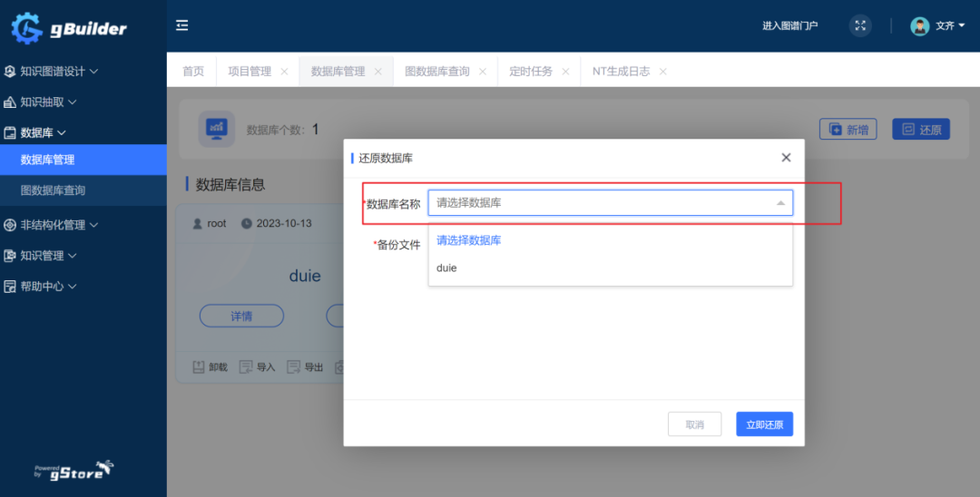Switch to 数据库管理 tab
This screenshot has height=497, width=980.
coord(338,71)
